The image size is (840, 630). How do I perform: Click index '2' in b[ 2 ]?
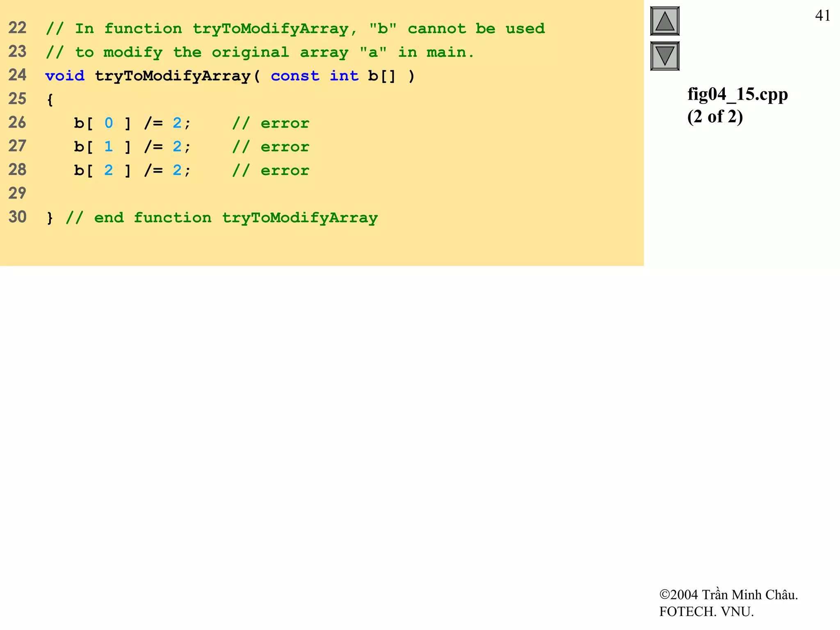[x=109, y=170]
